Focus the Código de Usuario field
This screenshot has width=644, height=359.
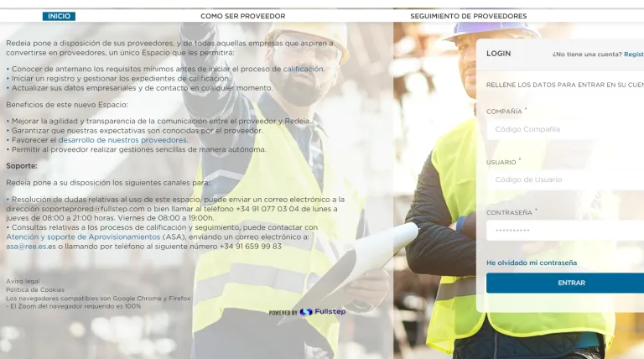[566, 179]
